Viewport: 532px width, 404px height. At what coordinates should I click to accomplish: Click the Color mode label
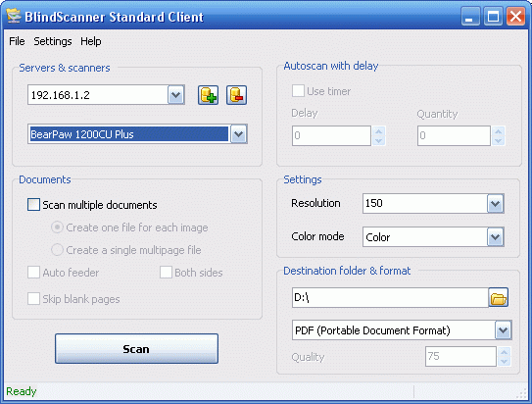pyautogui.click(x=317, y=236)
